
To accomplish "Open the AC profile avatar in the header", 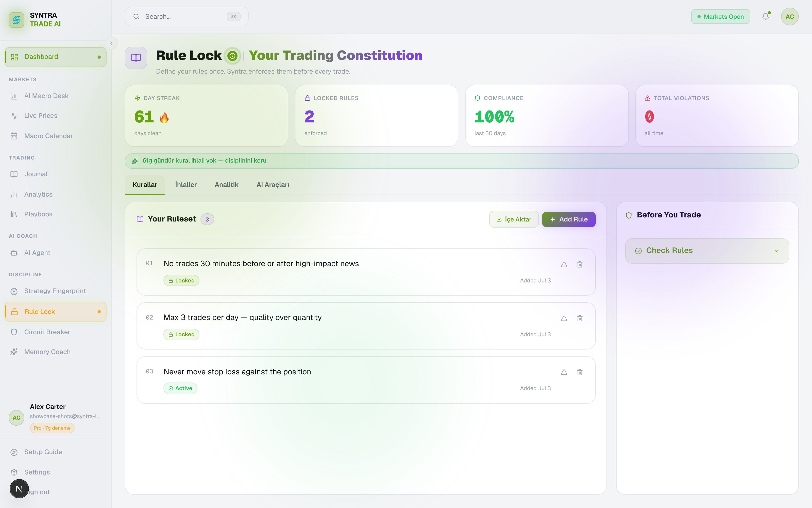I will tap(789, 17).
